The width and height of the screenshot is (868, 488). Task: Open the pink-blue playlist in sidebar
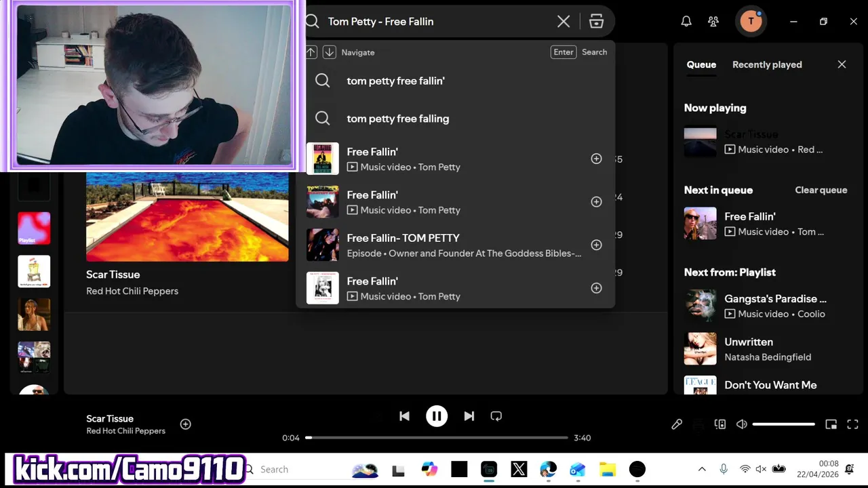(x=34, y=228)
